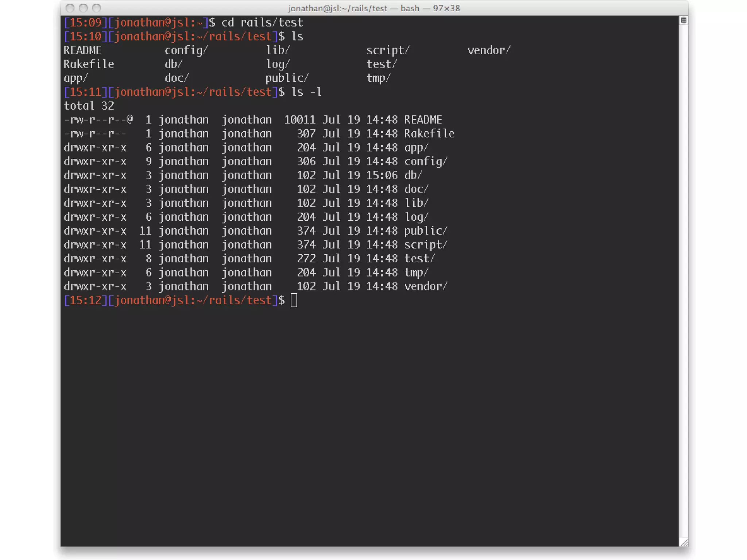Click 'vendor/' in the short ls output
The height and width of the screenshot is (560, 747).
(x=489, y=50)
